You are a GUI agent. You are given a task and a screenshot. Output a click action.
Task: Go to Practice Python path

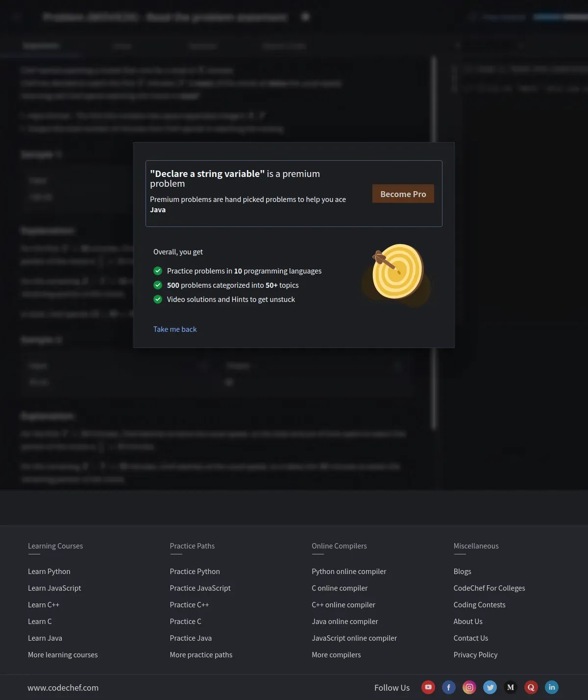tap(195, 571)
